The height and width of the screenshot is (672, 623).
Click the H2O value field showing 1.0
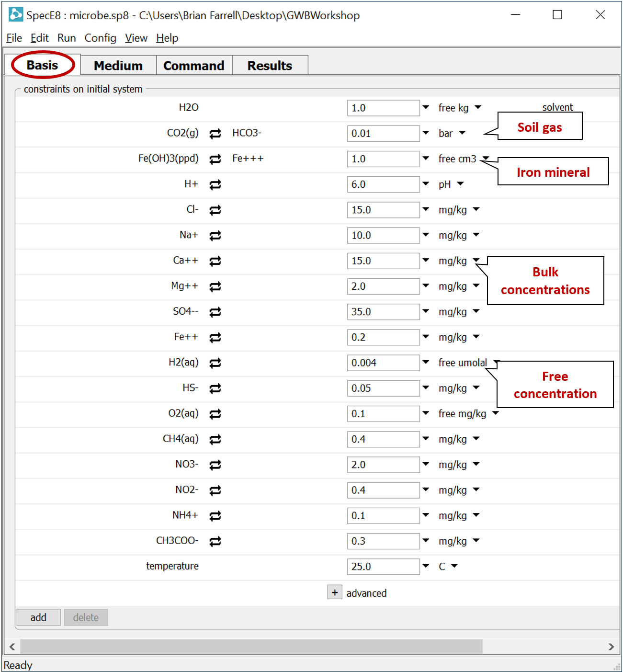383,108
